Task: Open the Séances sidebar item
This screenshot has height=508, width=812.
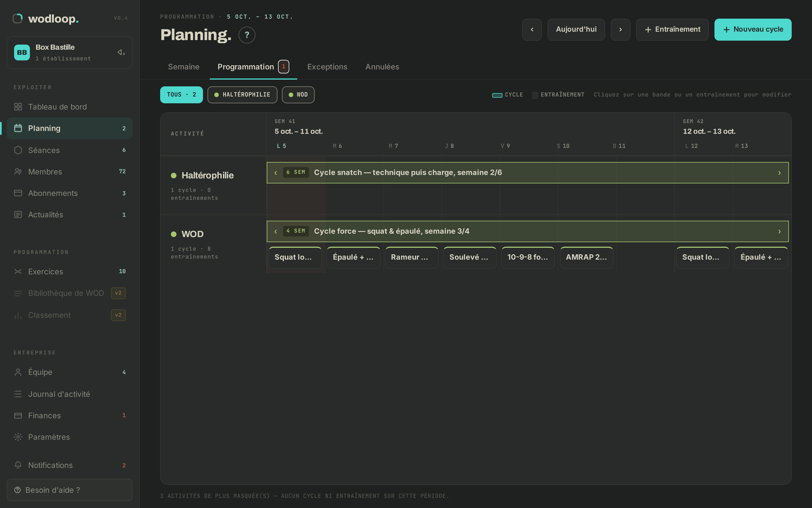Action: point(69,150)
